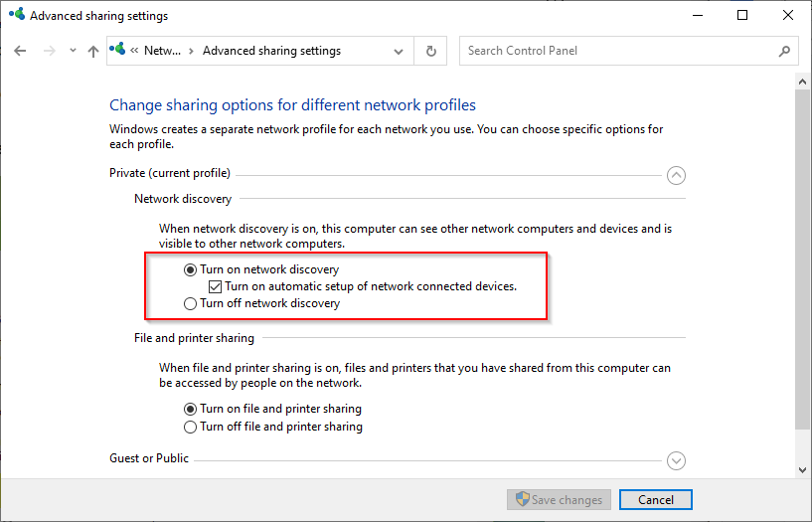Click the Up to parent folder arrow
The image size is (812, 522).
tap(93, 51)
